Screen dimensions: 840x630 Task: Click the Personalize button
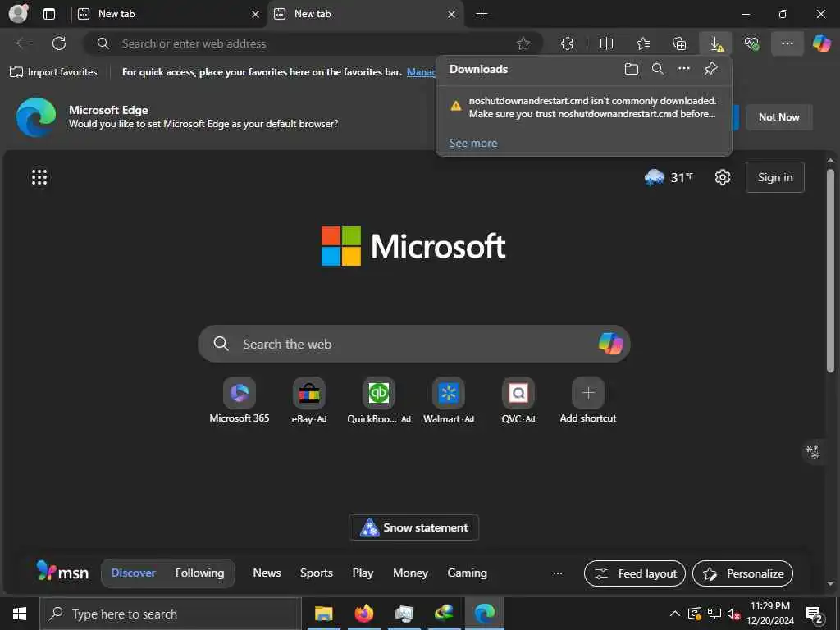743,573
